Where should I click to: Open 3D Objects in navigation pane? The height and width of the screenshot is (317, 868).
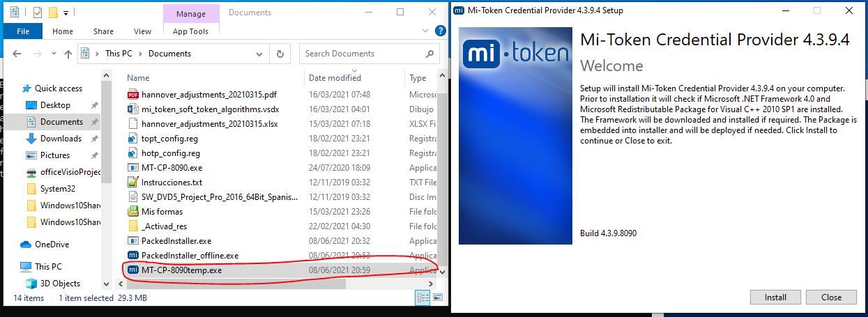point(60,284)
